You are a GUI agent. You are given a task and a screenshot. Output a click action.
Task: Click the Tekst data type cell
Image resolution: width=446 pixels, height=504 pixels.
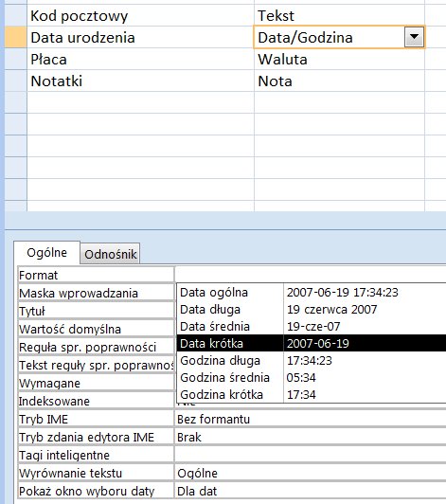tap(339, 15)
